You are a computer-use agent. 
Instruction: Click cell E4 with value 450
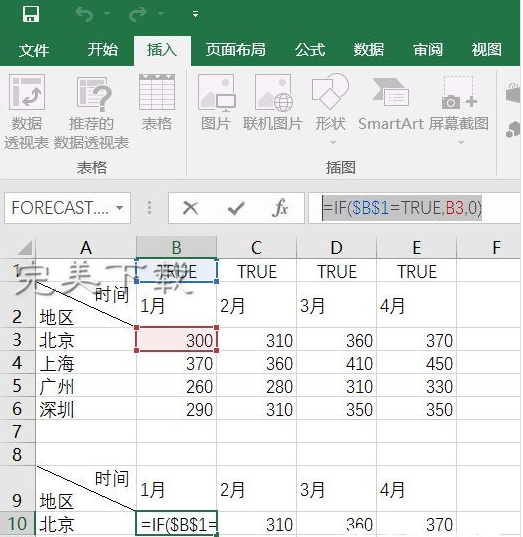[x=416, y=362]
